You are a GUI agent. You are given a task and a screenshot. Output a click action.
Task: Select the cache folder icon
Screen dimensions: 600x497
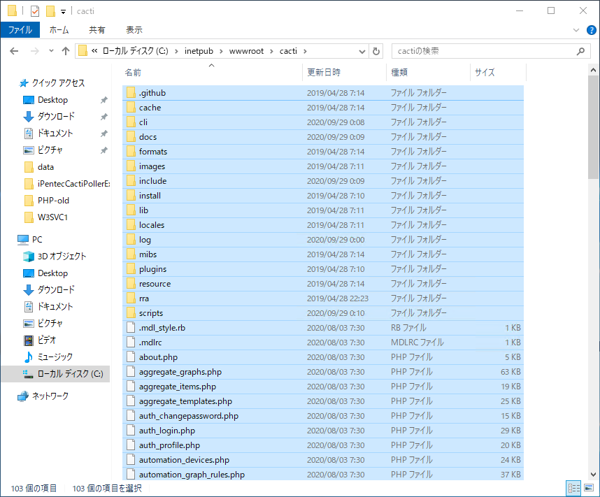click(x=131, y=108)
